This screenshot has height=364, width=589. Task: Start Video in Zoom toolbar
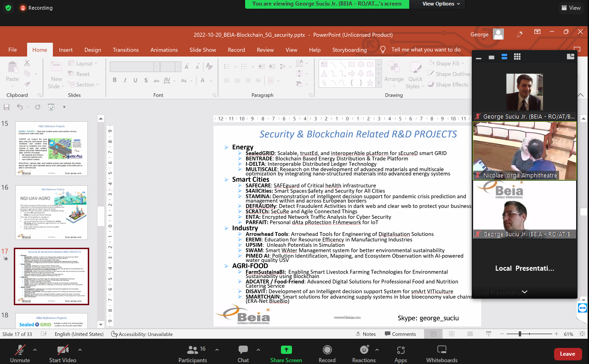63,353
